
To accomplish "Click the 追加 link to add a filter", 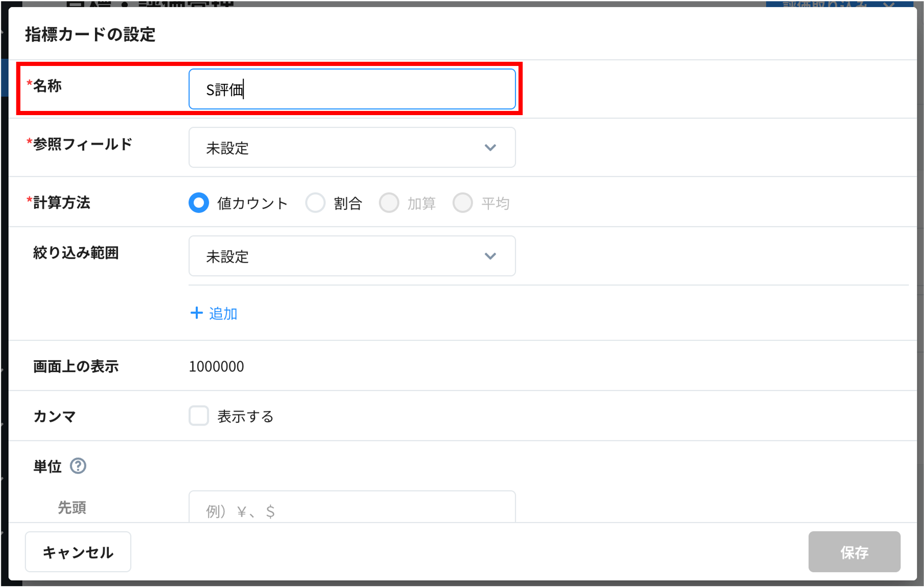I will 223,313.
